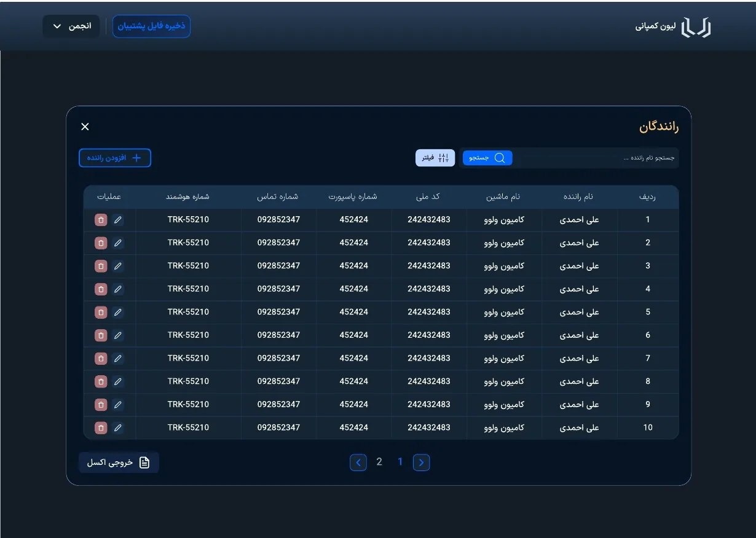
Task: Remove row 3 with its trash icon
Action: click(x=101, y=266)
